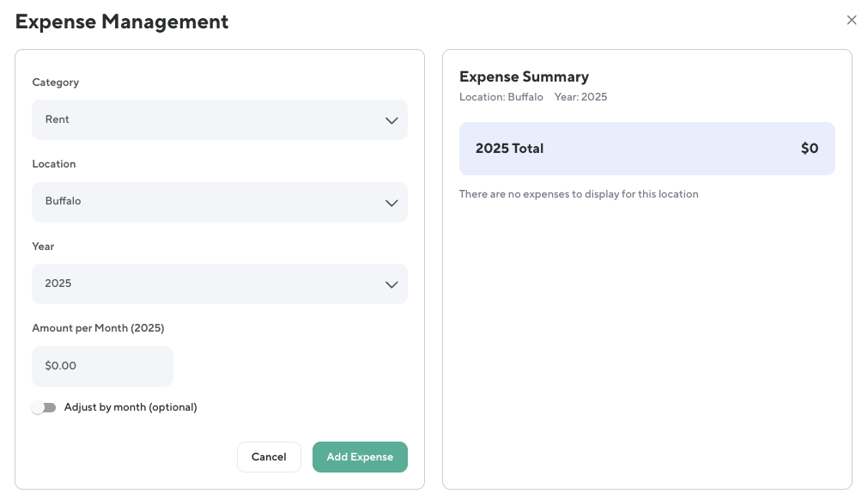Image resolution: width=868 pixels, height=500 pixels.
Task: Select the 2025 Total summary row
Action: (646, 149)
